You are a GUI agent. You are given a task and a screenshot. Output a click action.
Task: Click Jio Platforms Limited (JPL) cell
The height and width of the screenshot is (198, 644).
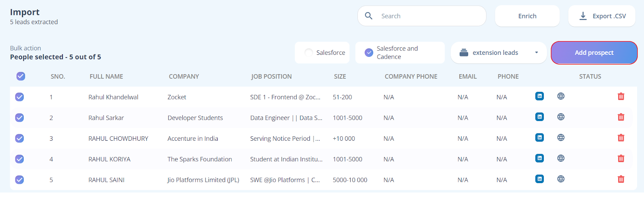203,180
